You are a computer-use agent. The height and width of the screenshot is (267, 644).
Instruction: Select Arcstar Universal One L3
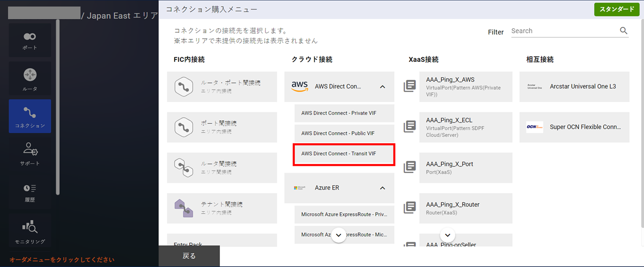[574, 86]
